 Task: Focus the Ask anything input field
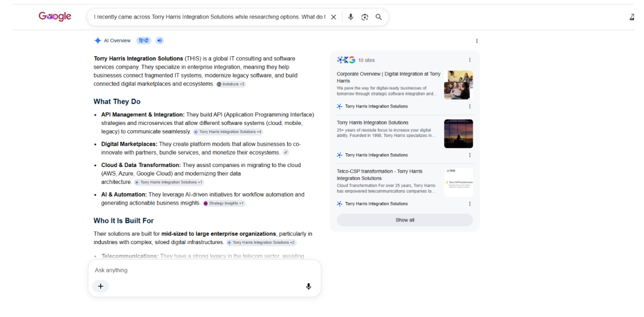pyautogui.click(x=204, y=270)
